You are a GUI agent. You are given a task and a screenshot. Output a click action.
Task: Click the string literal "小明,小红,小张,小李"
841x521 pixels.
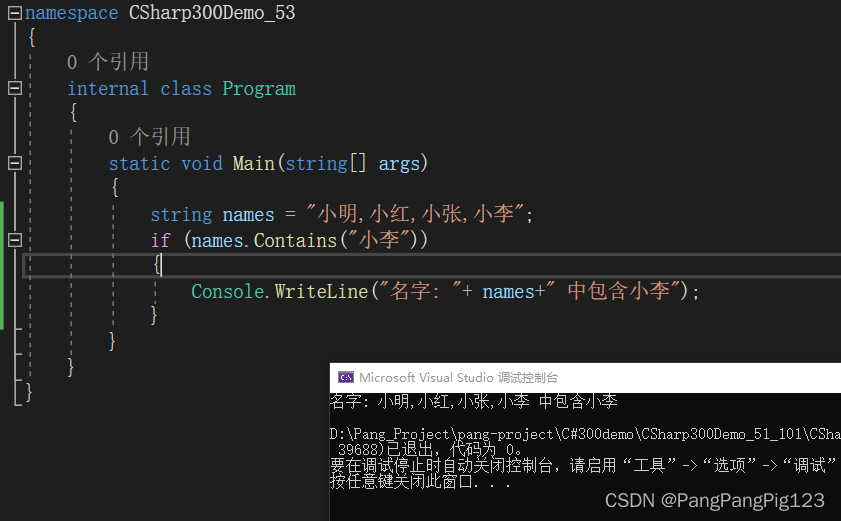[415, 214]
